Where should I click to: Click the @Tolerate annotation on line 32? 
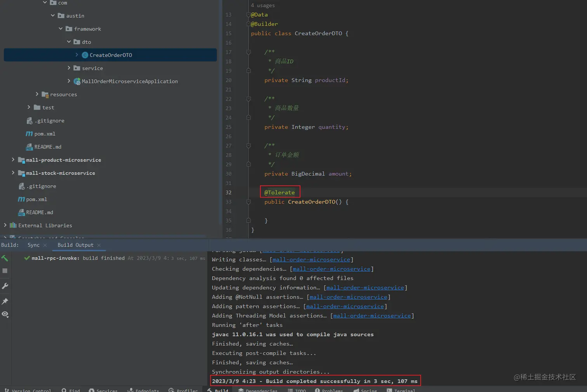point(280,193)
